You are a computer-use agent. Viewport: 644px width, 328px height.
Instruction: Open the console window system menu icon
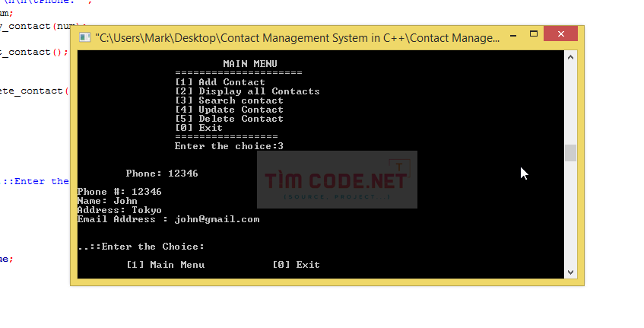(84, 38)
